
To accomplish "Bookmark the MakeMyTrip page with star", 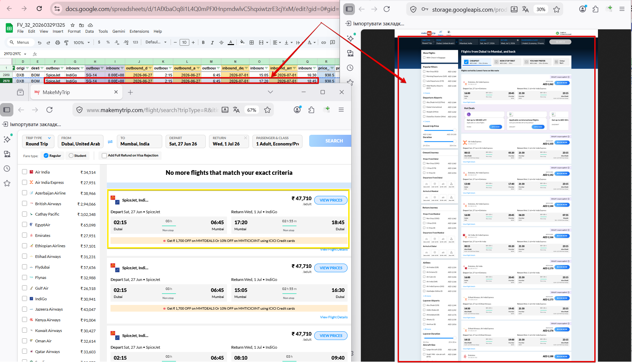I will pyautogui.click(x=267, y=110).
